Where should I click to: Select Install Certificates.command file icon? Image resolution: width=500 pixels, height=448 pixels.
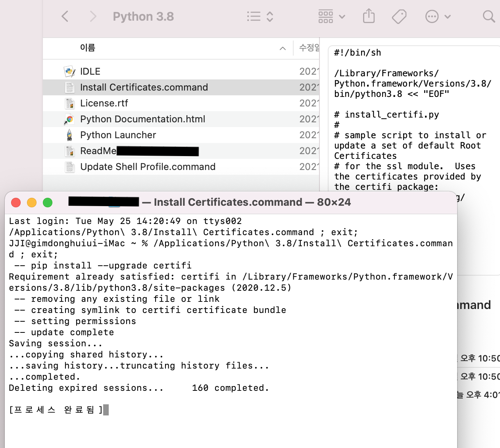(69, 87)
